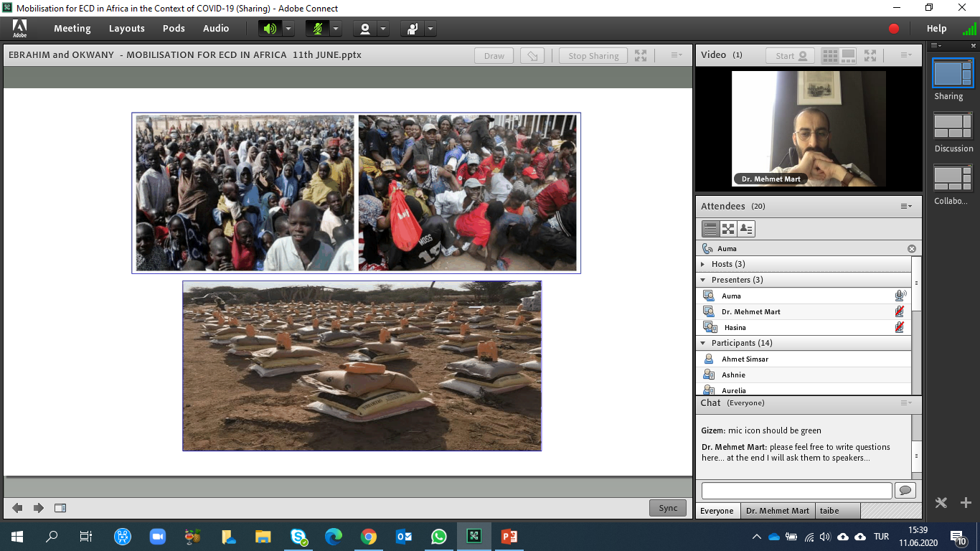Viewport: 980px width, 551px height.
Task: Switch to the taibe chat tab
Action: (x=829, y=511)
